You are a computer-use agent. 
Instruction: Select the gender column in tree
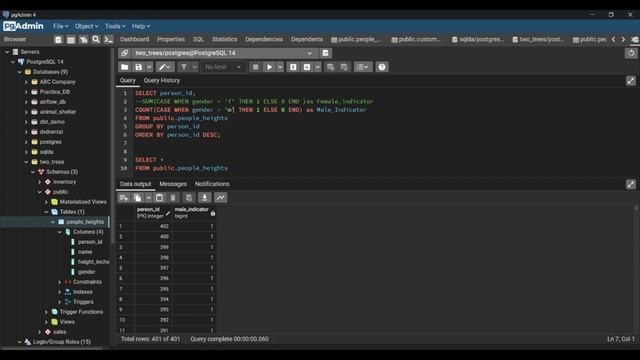pos(87,272)
